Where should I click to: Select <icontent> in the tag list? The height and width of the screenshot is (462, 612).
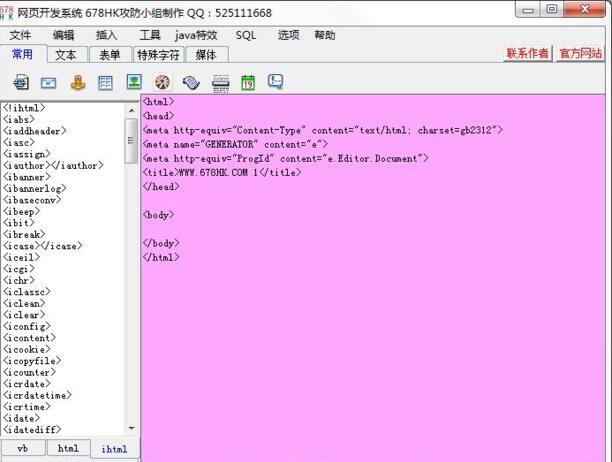tap(29, 338)
